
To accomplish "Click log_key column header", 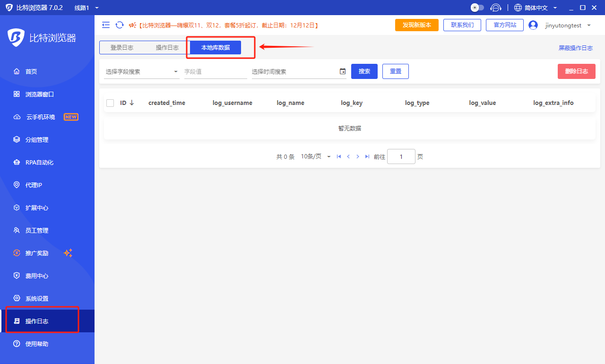I will pyautogui.click(x=352, y=103).
